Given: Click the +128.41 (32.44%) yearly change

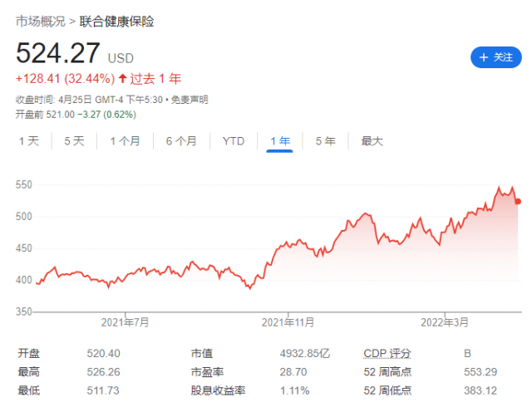Looking at the screenshot, I should click(65, 79).
